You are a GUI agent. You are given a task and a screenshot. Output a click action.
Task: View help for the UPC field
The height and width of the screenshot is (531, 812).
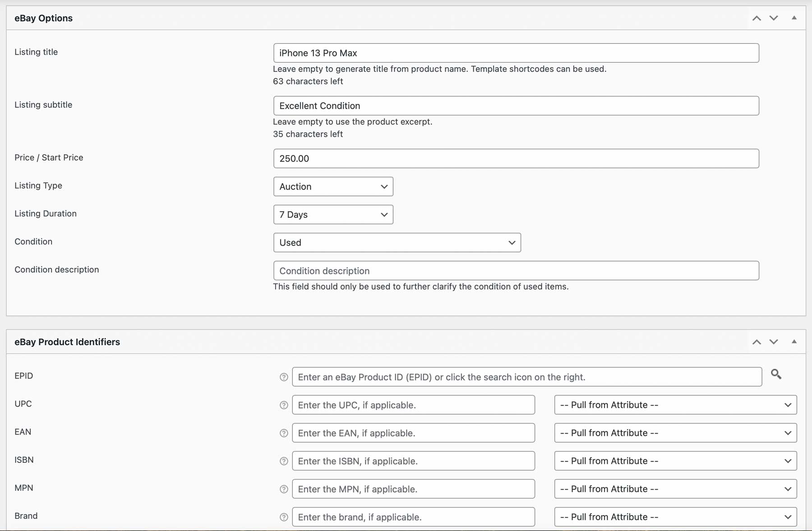pyautogui.click(x=283, y=405)
